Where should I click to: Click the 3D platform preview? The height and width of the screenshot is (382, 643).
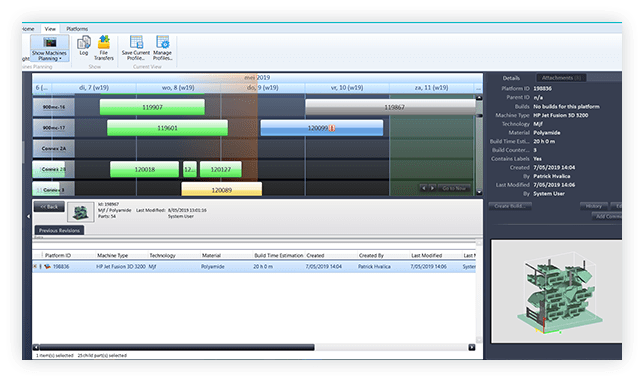[556, 291]
